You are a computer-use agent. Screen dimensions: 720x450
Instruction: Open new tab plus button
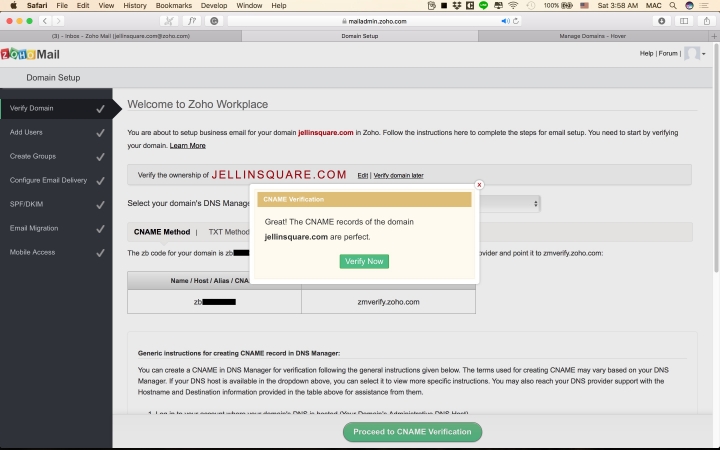[x=714, y=36]
